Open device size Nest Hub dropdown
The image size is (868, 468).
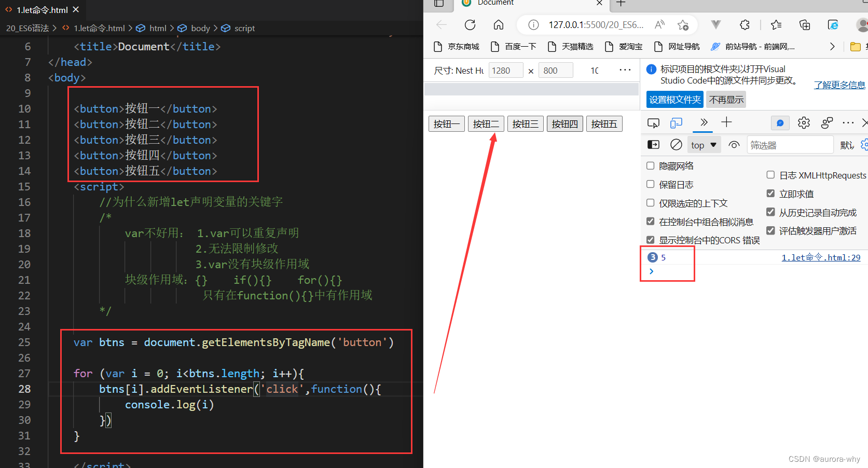(459, 71)
